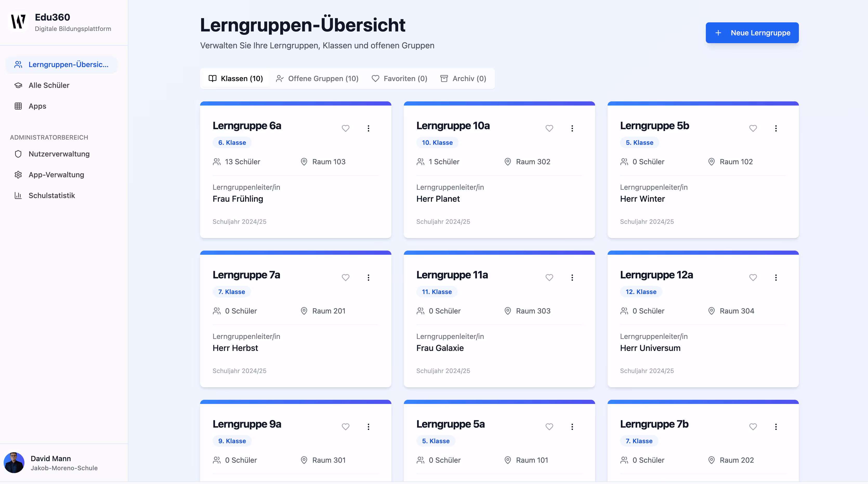Click the Edu360 logo icon
The height and width of the screenshot is (484, 868).
point(18,22)
